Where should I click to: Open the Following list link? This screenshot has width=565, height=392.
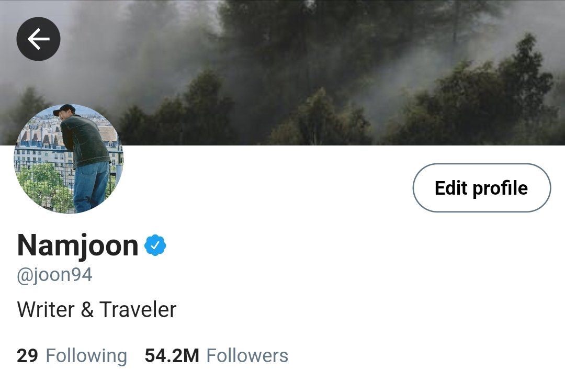(x=72, y=355)
